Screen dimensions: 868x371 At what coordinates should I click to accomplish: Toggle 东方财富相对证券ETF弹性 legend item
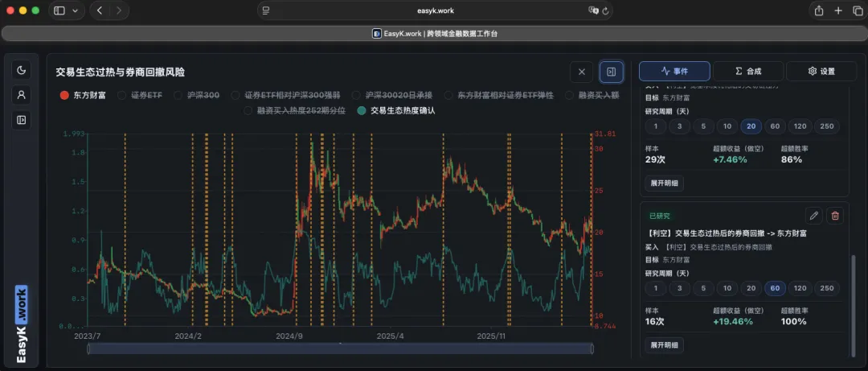point(499,96)
